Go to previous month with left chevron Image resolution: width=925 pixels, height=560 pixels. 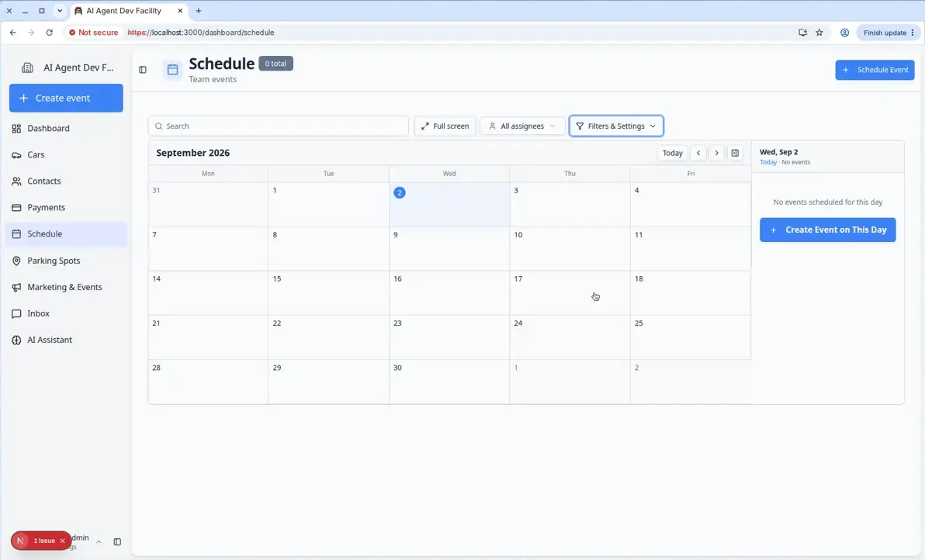click(x=698, y=153)
